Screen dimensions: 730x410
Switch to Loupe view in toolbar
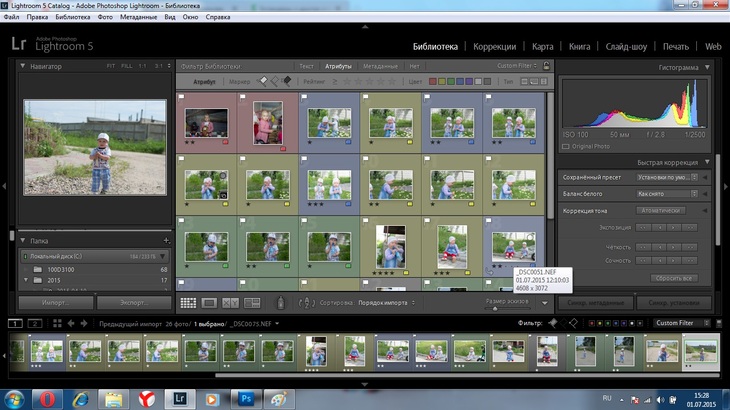(x=209, y=303)
